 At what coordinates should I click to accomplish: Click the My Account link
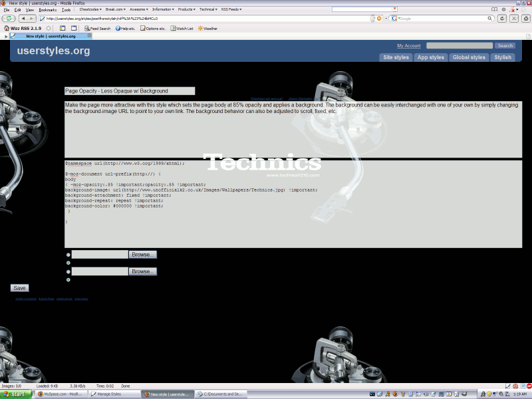[409, 45]
